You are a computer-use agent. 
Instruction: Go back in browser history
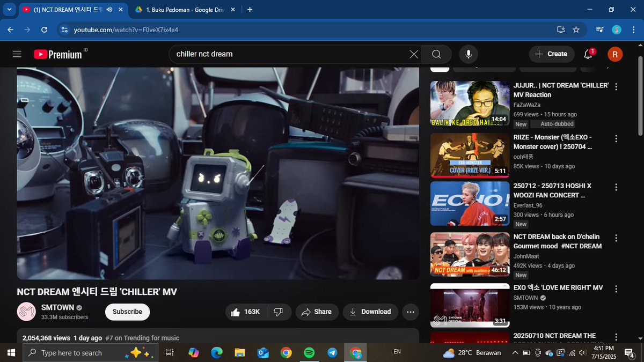tap(10, 29)
